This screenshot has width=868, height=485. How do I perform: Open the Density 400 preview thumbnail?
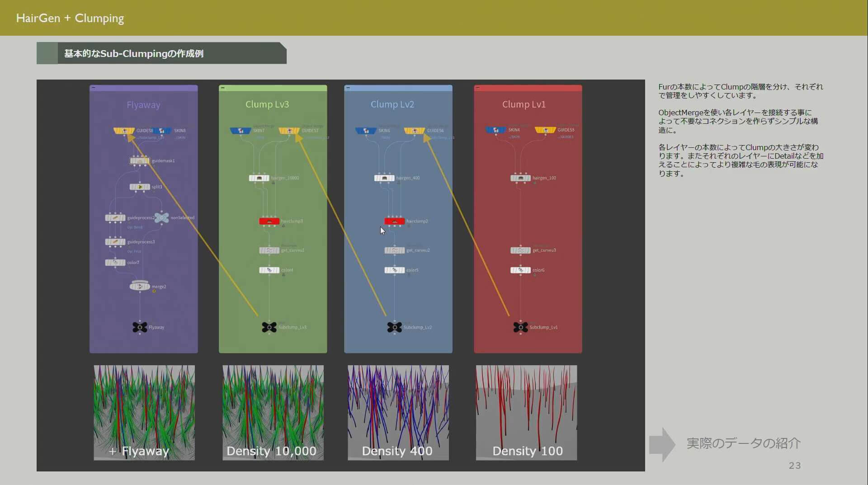[398, 412]
